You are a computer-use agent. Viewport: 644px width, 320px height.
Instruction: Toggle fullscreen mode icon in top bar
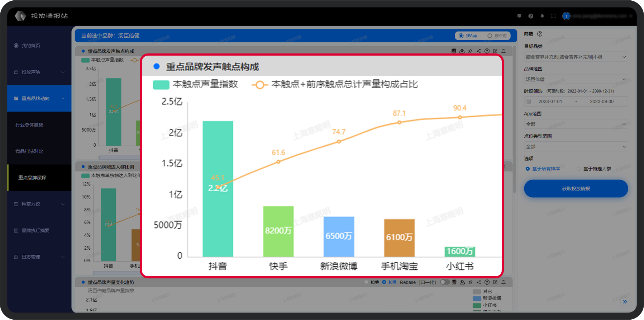pyautogui.click(x=553, y=16)
